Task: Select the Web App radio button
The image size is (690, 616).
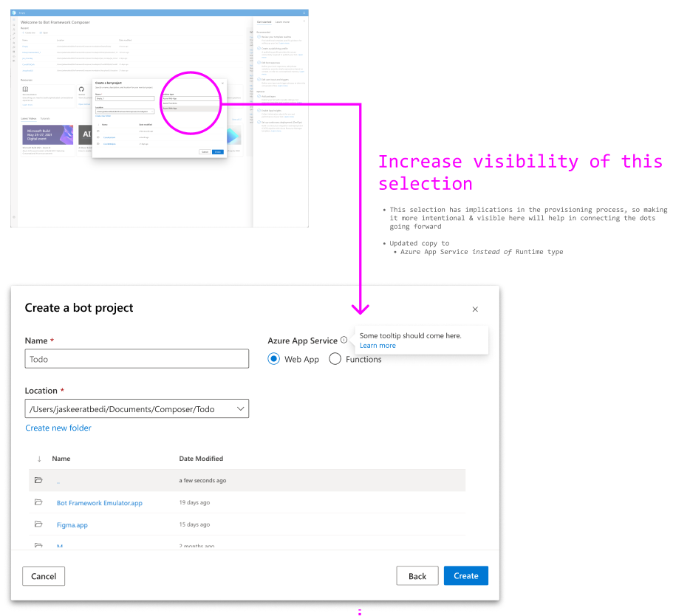Action: point(274,359)
